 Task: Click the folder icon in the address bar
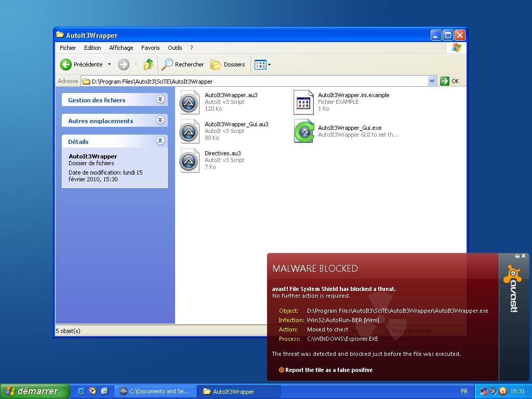(86, 82)
